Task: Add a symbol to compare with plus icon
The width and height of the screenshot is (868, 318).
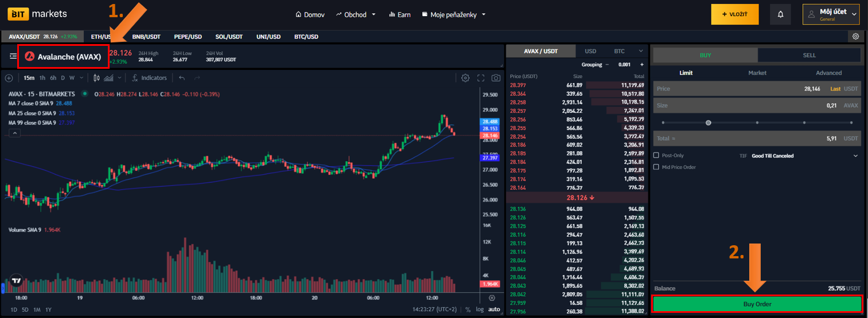Action: (x=9, y=78)
